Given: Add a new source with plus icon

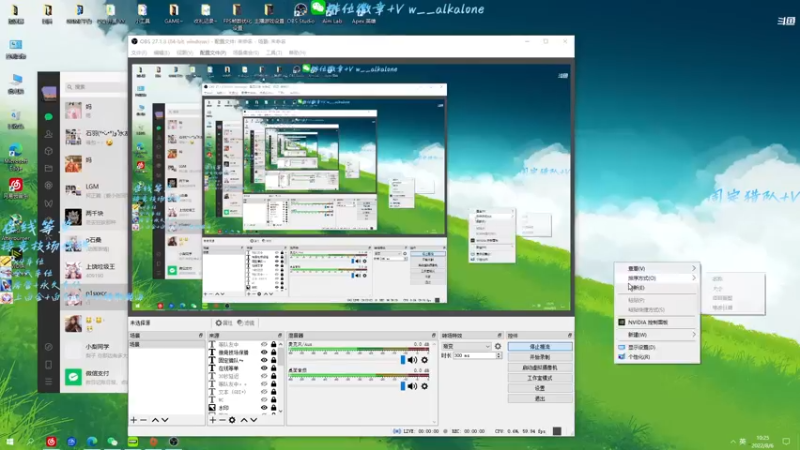Looking at the screenshot, I should click(213, 420).
